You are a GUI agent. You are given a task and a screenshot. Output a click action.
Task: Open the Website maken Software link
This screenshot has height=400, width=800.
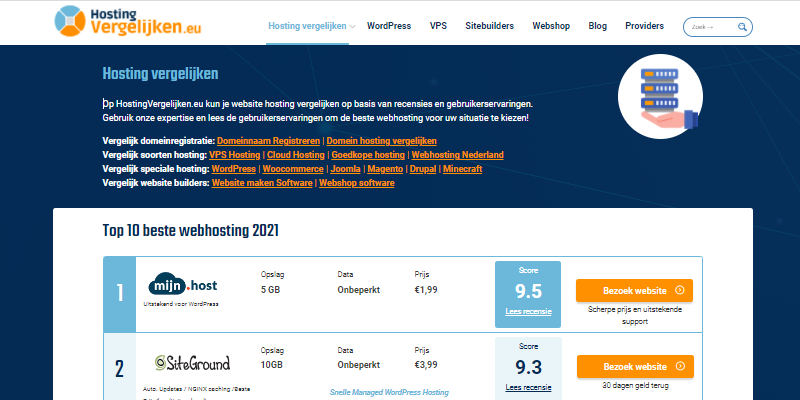pos(262,183)
